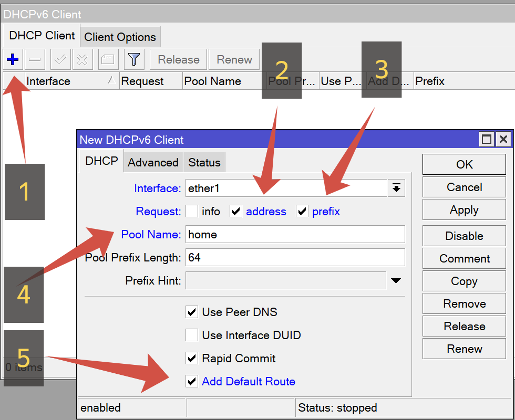Maximize the New DHCPv6 Client dialog
515x420 pixels.
487,140
